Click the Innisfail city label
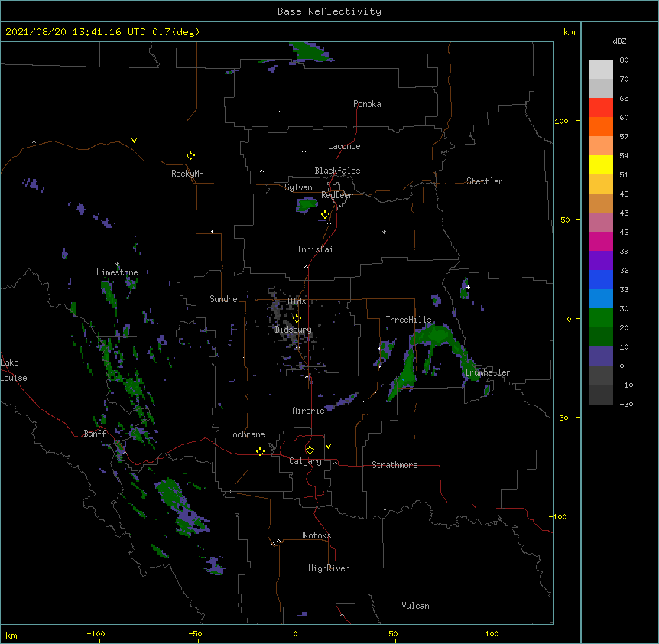Image resolution: width=659 pixels, height=644 pixels. (x=317, y=249)
